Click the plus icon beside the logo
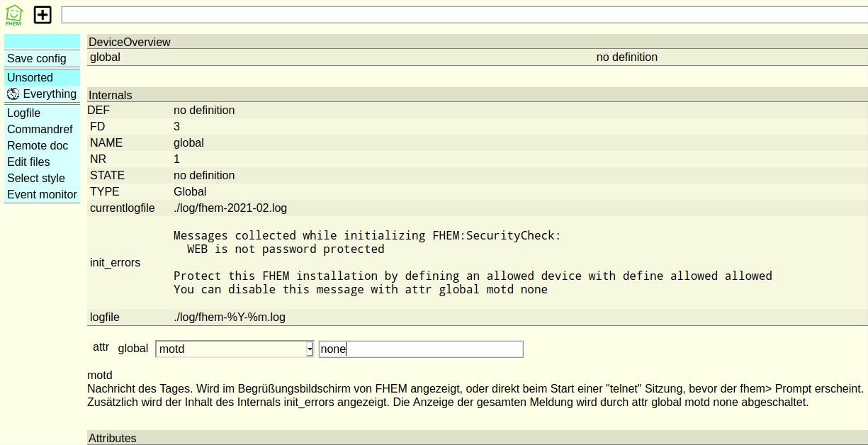 [43, 15]
